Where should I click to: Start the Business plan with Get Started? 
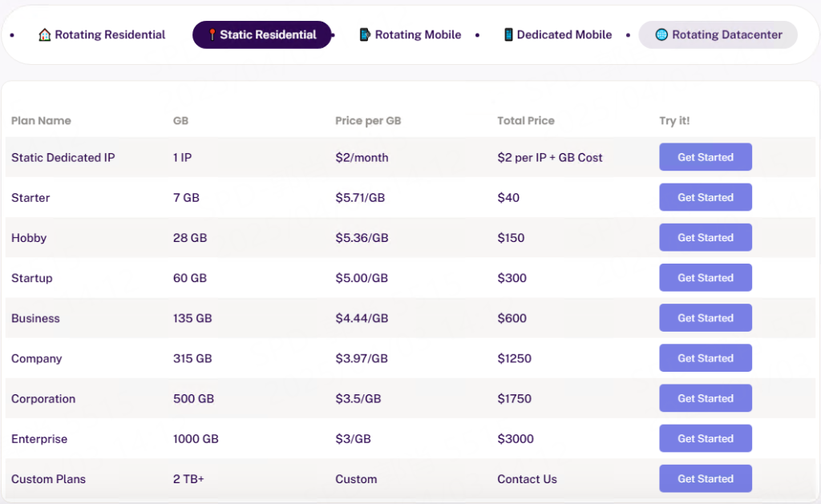coord(705,318)
